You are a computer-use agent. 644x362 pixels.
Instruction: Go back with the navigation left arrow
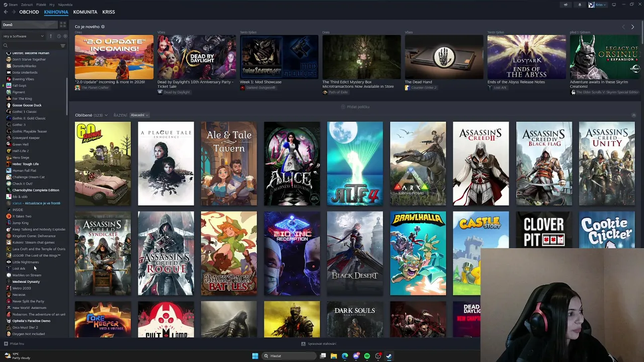[x=5, y=12]
